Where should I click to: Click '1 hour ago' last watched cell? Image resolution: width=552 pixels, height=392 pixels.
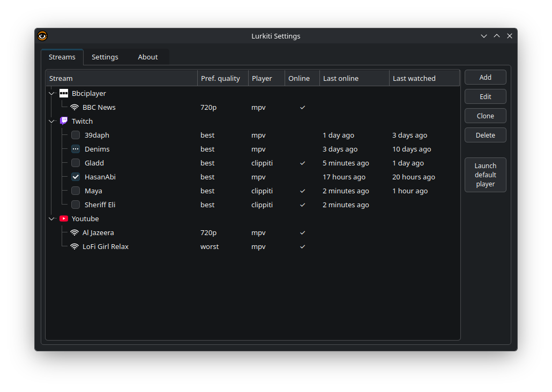(410, 191)
